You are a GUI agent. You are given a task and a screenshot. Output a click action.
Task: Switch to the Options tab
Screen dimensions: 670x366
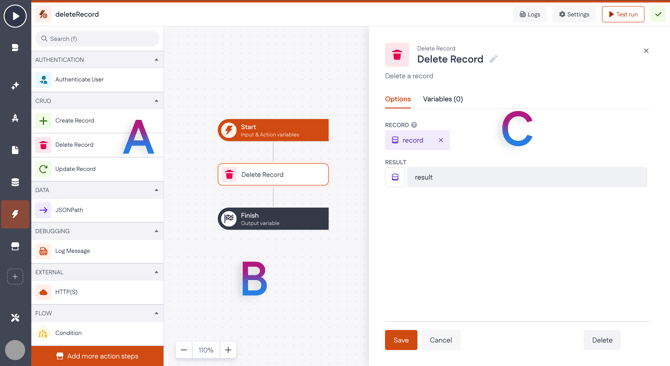tap(398, 99)
